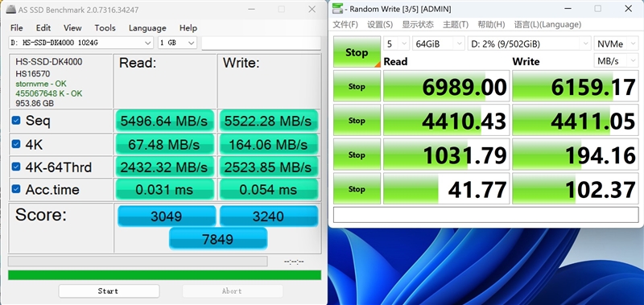The width and height of the screenshot is (644, 305).
Task: Click the AS SSD Benchmark title bar icon
Action: 11,9
